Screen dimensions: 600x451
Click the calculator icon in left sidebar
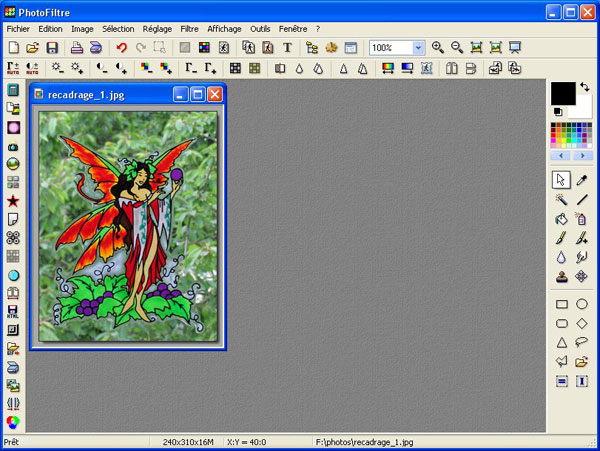(x=13, y=90)
